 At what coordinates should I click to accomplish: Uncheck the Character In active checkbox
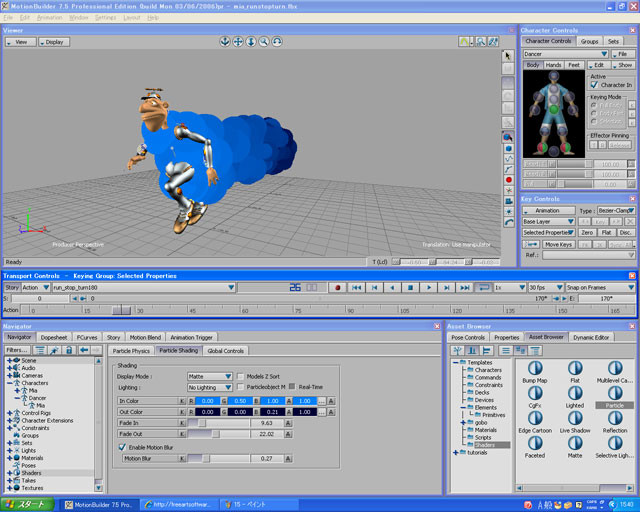click(x=594, y=85)
